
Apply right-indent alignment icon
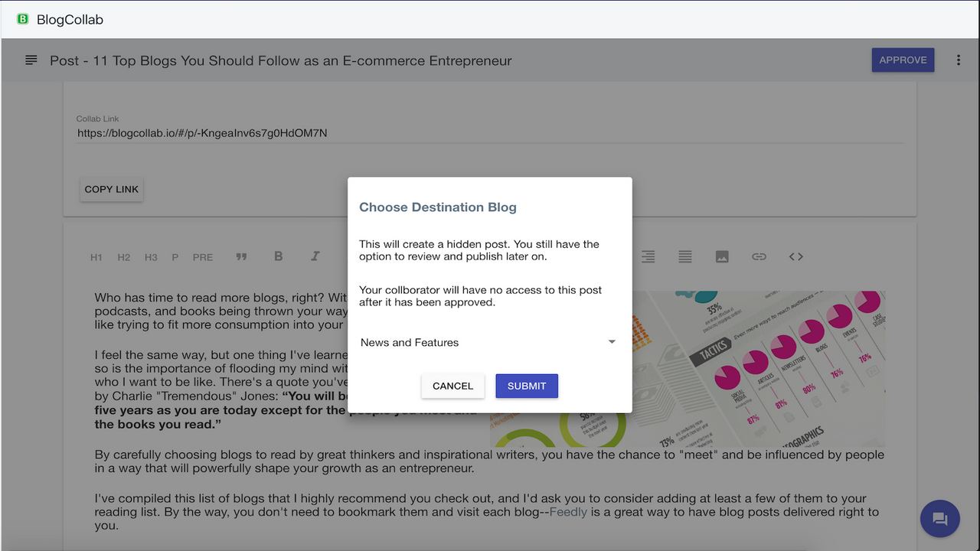[648, 256]
